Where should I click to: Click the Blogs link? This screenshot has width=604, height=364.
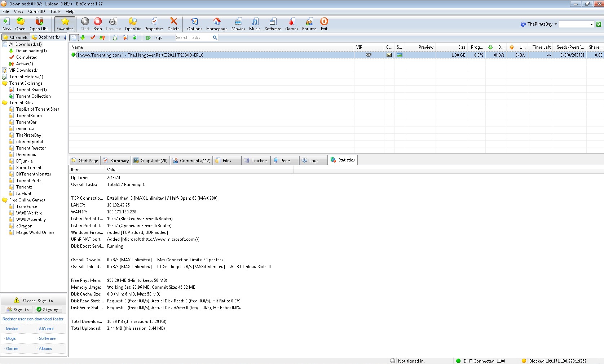tap(11, 338)
